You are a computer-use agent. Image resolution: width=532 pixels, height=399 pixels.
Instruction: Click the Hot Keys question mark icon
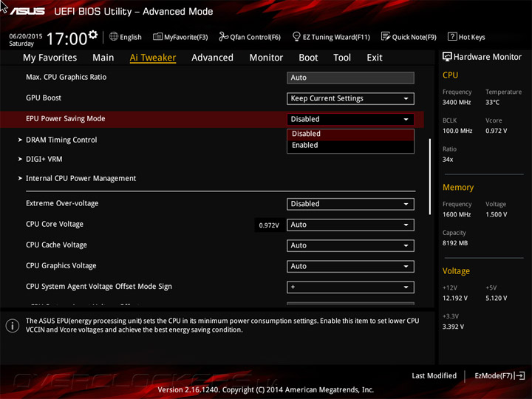click(452, 36)
